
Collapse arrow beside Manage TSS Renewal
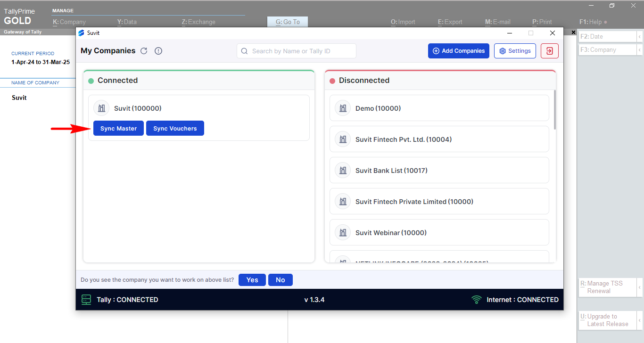point(640,287)
